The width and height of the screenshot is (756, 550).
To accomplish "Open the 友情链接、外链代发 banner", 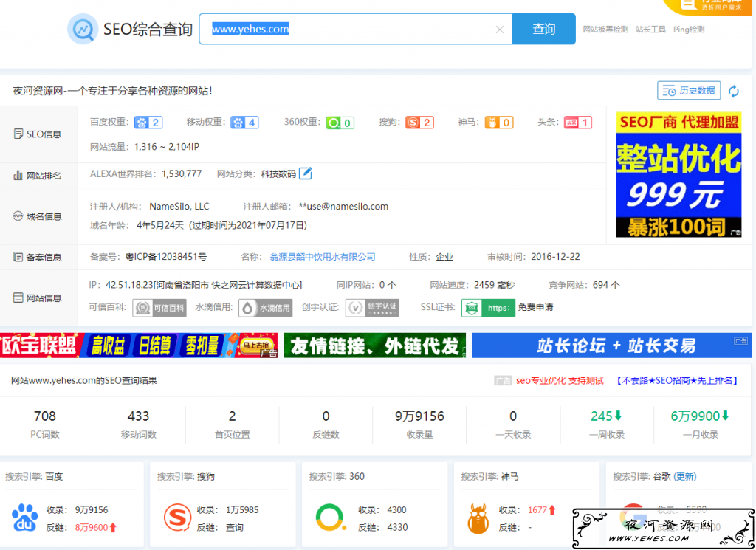I will tap(374, 346).
